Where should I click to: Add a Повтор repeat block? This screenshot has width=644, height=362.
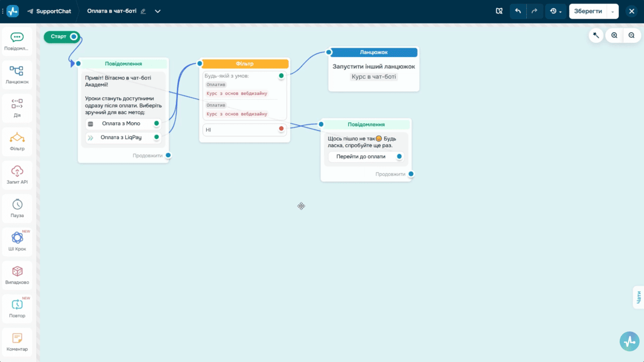[17, 309]
